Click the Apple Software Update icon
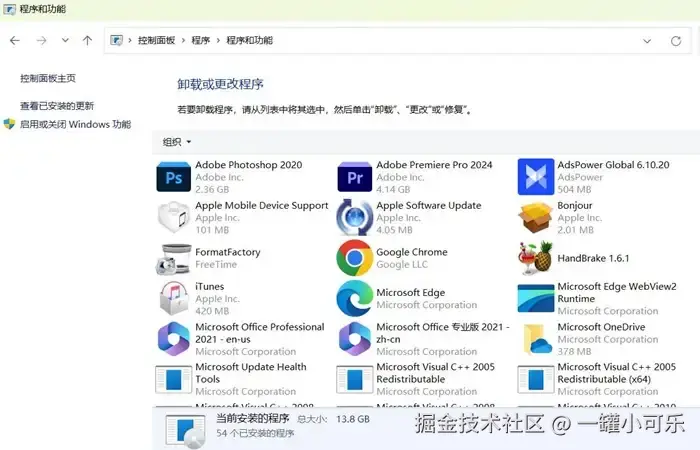This screenshot has height=450, width=700. click(x=355, y=217)
